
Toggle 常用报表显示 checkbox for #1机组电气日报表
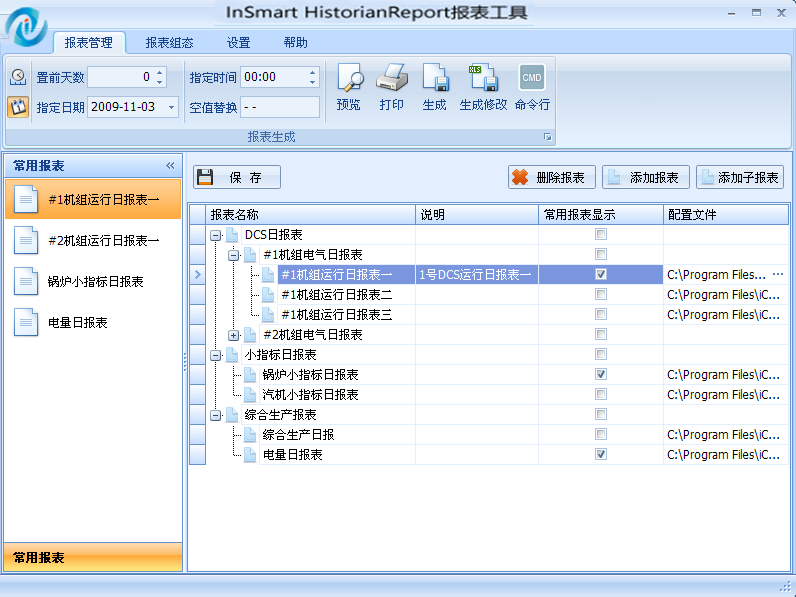tap(601, 254)
